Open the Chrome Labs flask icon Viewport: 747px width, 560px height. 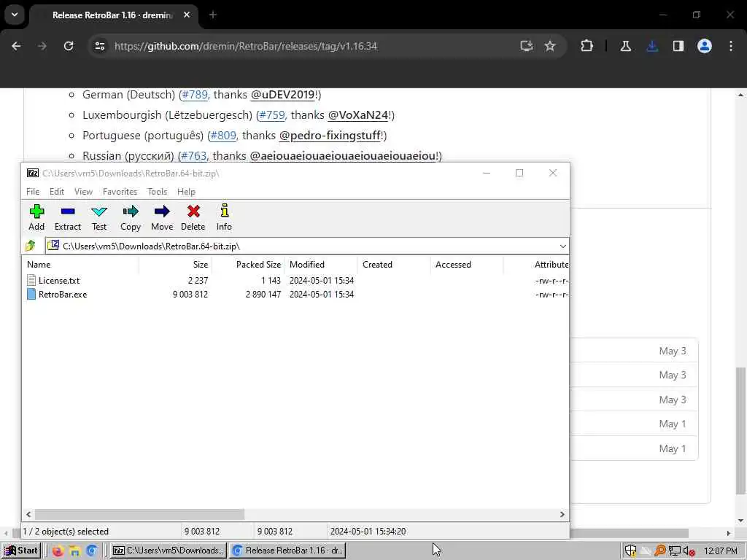(625, 46)
